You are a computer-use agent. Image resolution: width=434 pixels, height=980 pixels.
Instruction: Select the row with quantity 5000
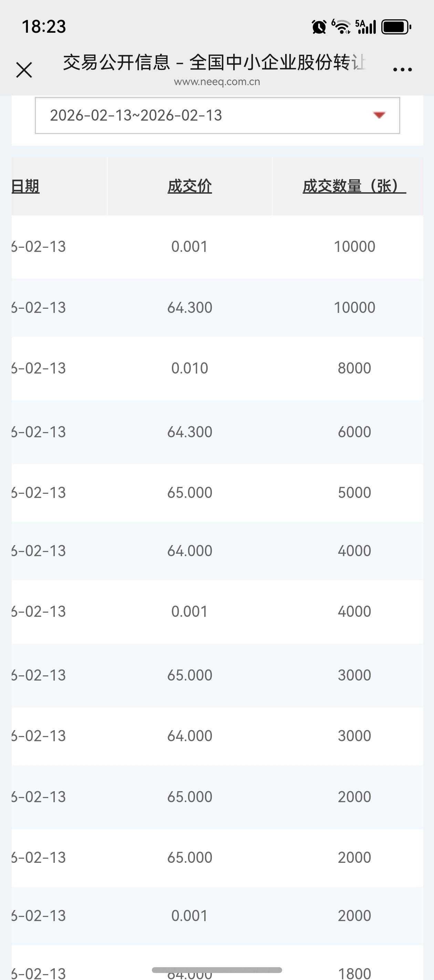click(x=217, y=493)
